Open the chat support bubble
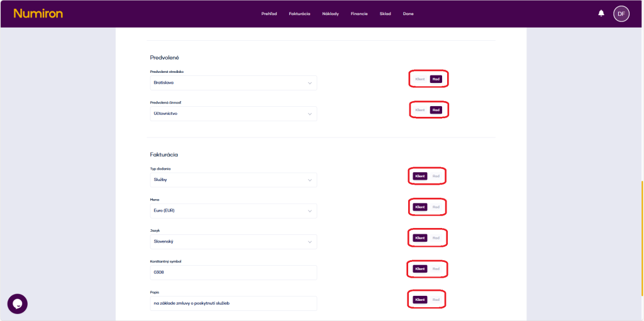The width and height of the screenshot is (644, 321). [18, 303]
